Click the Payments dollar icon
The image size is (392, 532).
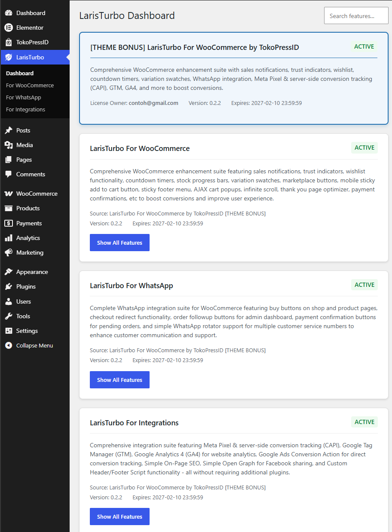pos(9,223)
